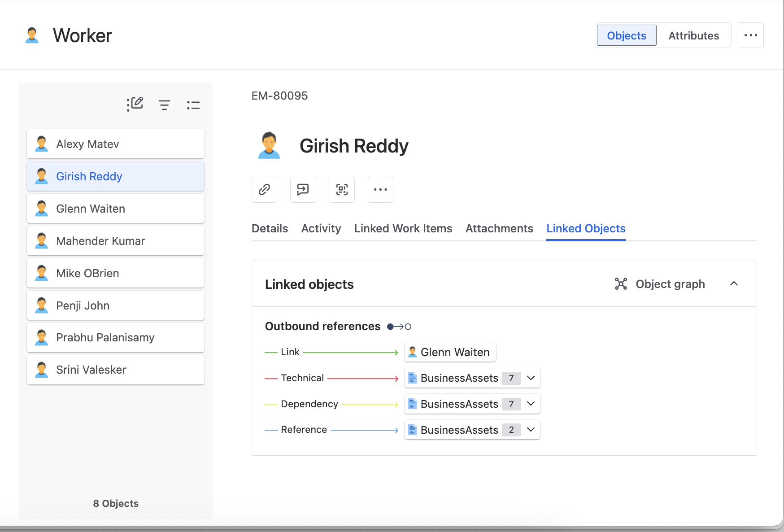The height and width of the screenshot is (532, 784).
Task: Open the Linked Work Items tab
Action: [x=403, y=228]
